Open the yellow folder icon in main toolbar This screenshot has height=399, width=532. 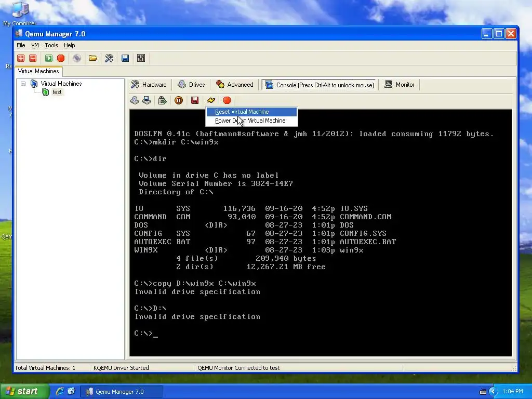coord(93,58)
